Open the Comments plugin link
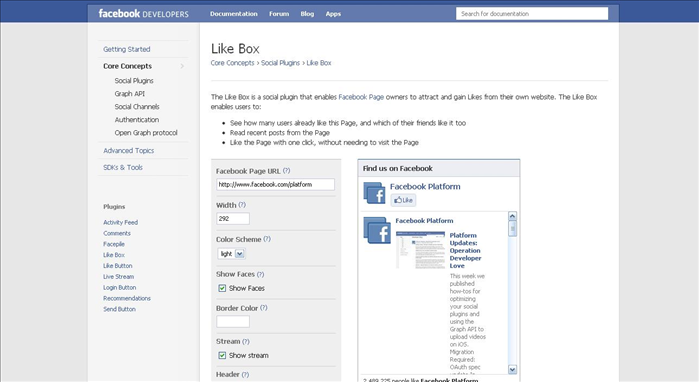This screenshot has height=382, width=699. click(x=117, y=233)
